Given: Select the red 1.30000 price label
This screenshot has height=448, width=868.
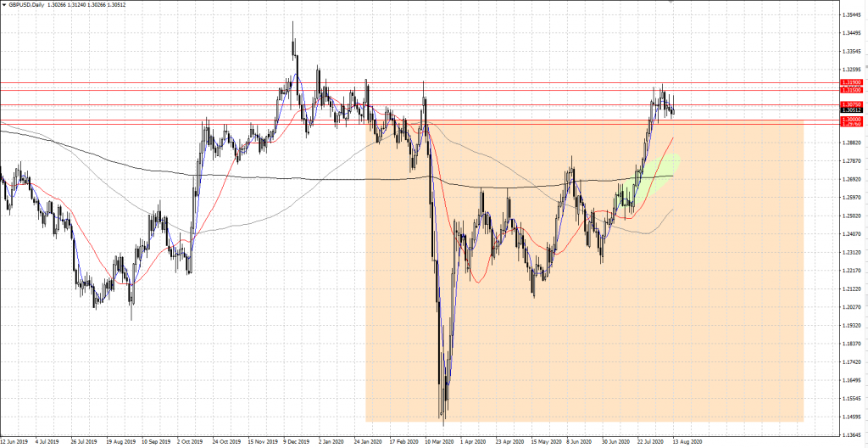Looking at the screenshot, I should [851, 120].
